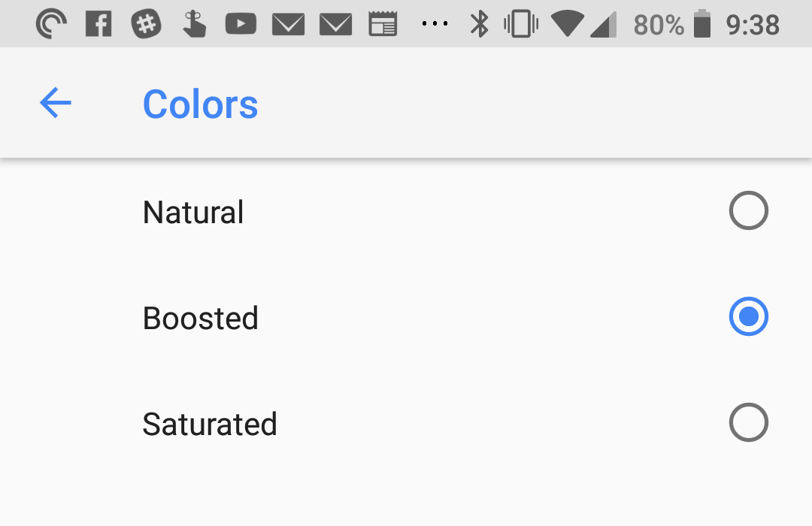Tap the YouTube notification icon
The image size is (812, 526).
tap(241, 24)
